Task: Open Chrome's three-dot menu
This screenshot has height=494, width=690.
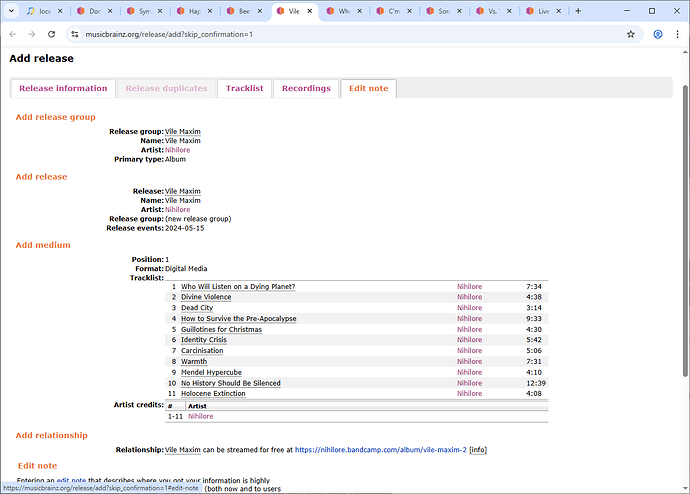Action: [x=677, y=34]
